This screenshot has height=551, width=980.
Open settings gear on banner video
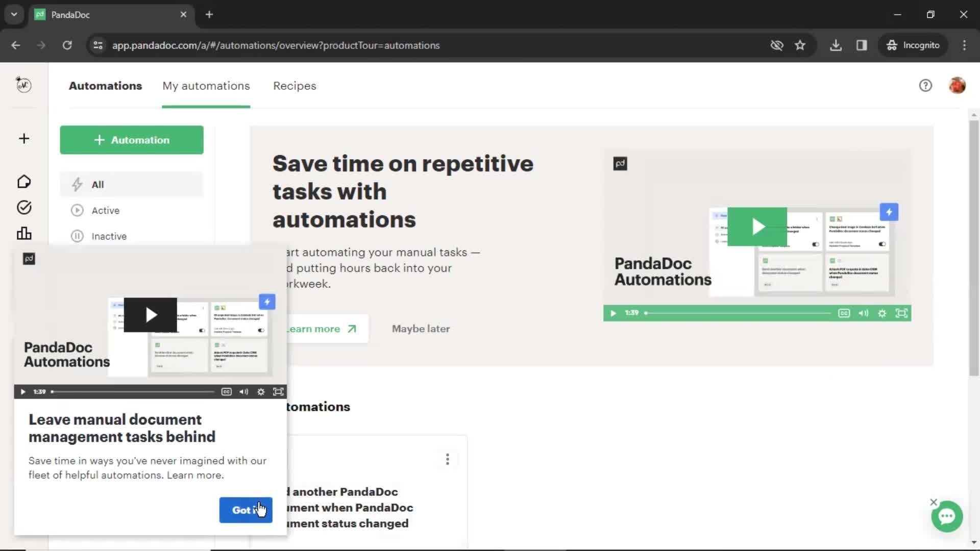click(x=882, y=313)
